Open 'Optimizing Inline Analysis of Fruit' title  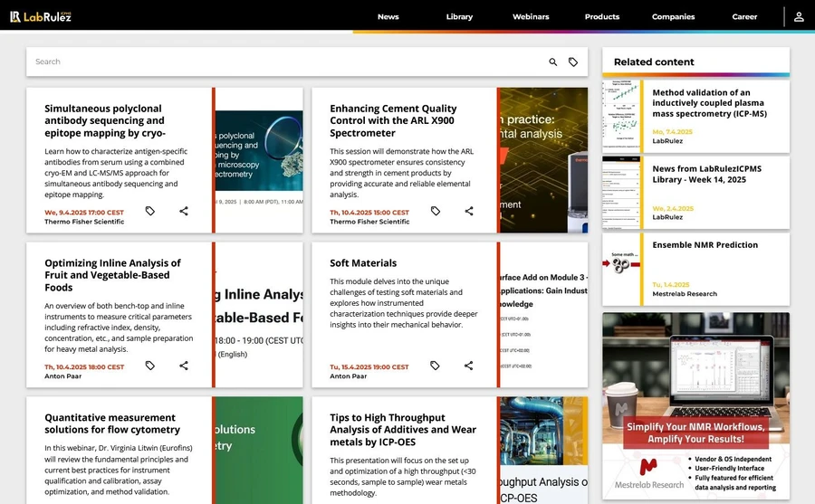pos(112,275)
